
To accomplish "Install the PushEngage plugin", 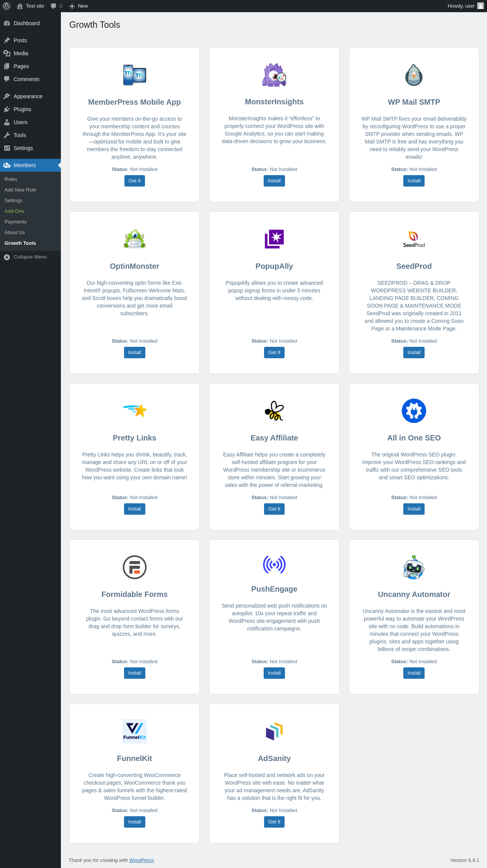I will tap(274, 673).
